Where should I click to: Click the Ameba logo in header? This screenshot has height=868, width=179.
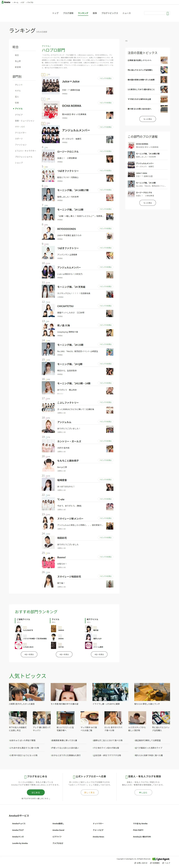pos(5,2)
